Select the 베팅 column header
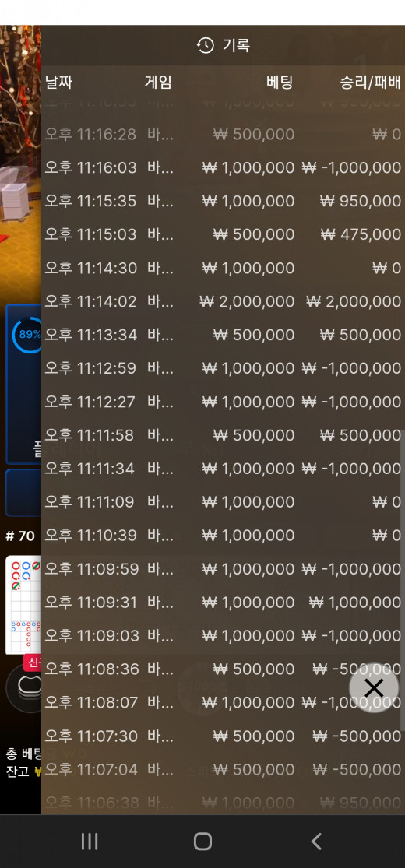This screenshot has height=868, width=405. (280, 83)
